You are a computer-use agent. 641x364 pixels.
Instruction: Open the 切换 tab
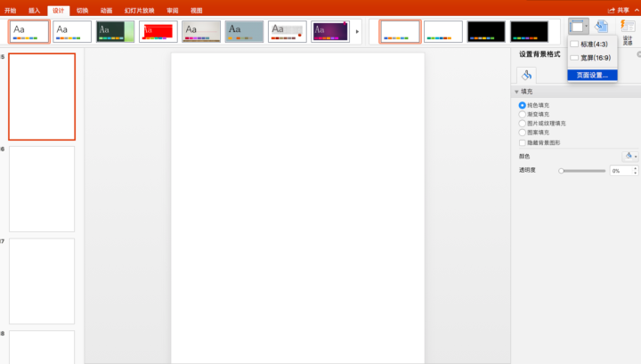click(82, 11)
